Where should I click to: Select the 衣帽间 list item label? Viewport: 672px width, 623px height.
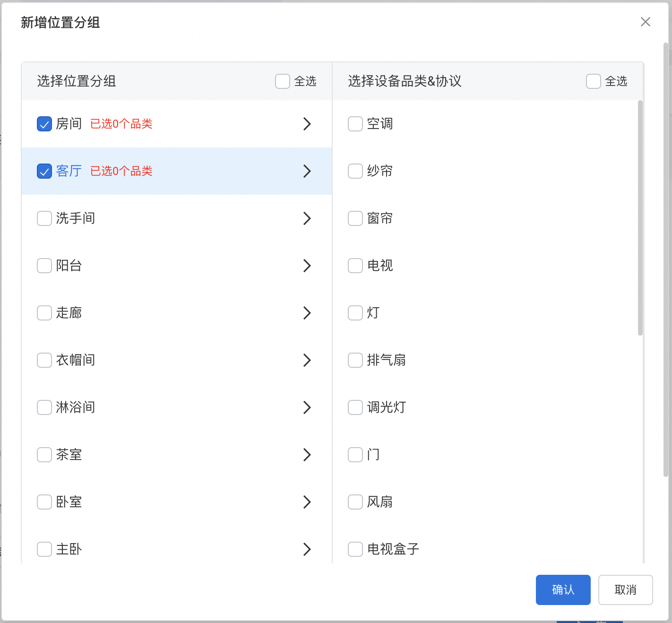click(76, 360)
